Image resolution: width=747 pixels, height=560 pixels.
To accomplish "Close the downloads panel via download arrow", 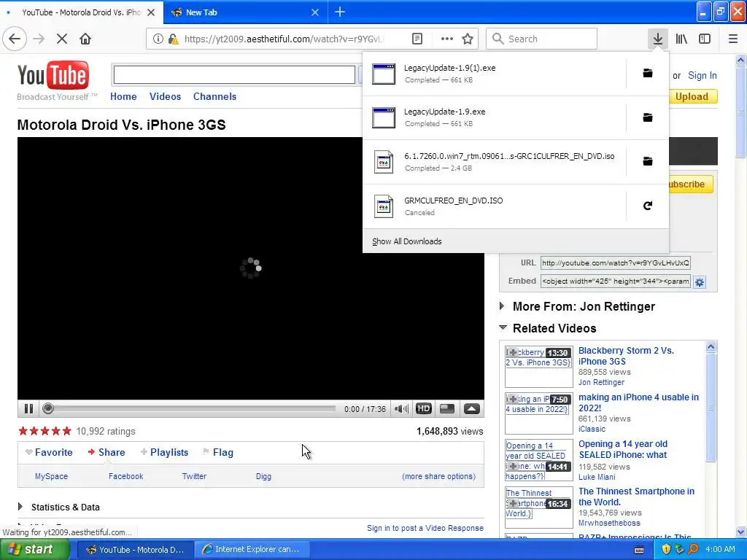I will [x=657, y=39].
